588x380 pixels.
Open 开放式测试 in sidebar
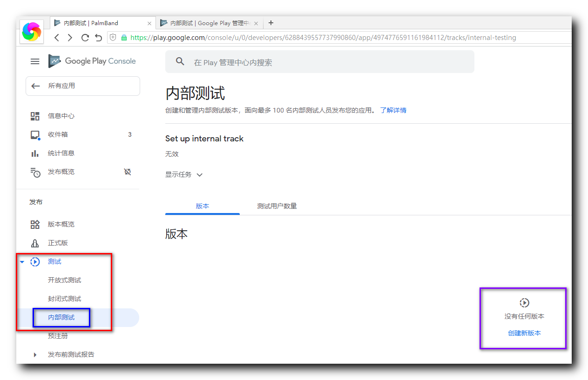(x=65, y=280)
